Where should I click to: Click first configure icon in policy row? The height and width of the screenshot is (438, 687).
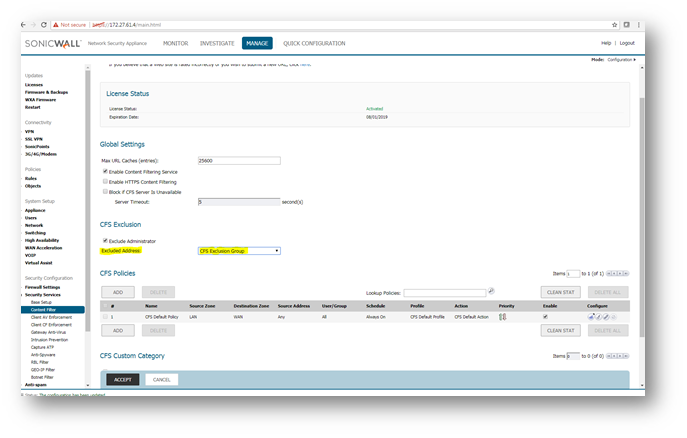(591, 317)
